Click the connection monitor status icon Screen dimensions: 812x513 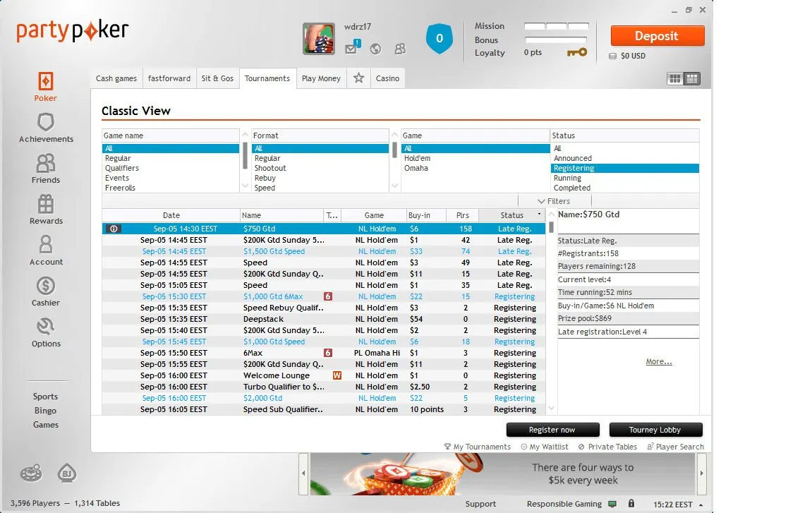(x=612, y=504)
